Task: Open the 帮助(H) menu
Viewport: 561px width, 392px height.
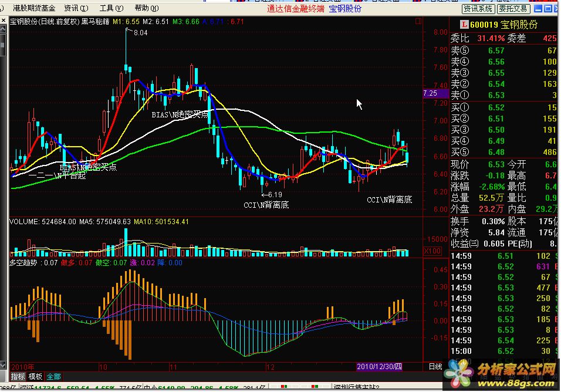Action: [146, 8]
